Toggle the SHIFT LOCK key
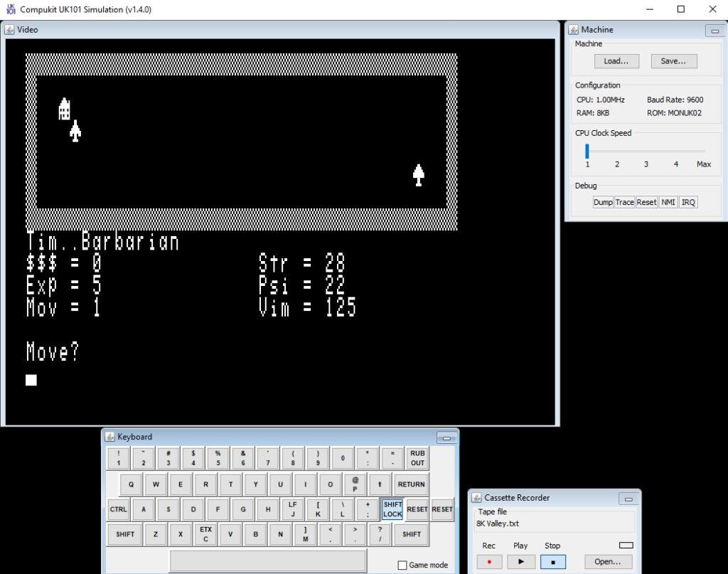728x574 pixels. (392, 509)
